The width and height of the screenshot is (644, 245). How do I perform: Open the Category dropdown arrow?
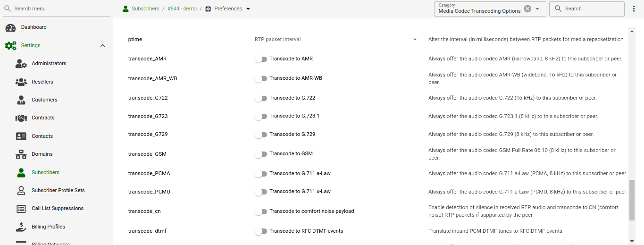click(x=537, y=8)
